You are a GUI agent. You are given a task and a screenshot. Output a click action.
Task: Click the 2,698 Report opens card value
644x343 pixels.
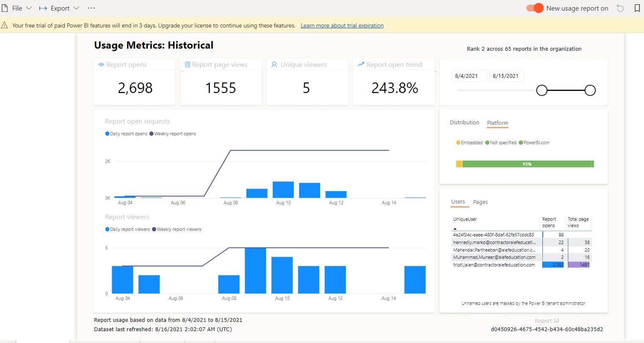pos(135,88)
